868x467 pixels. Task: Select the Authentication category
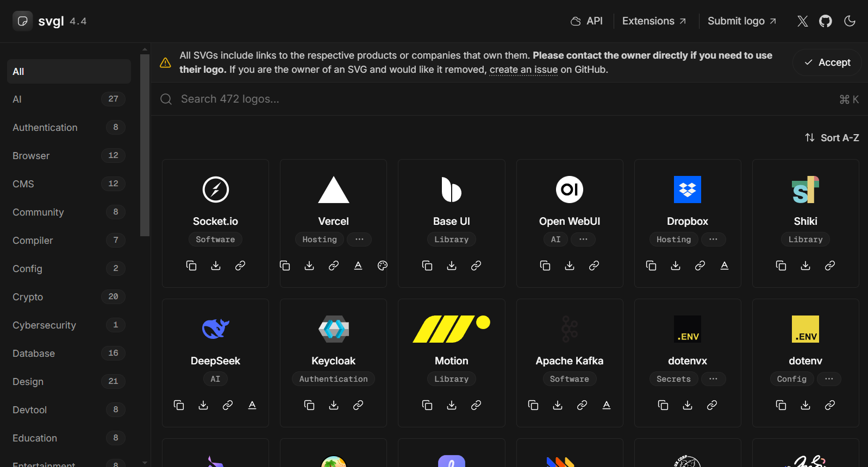point(69,128)
